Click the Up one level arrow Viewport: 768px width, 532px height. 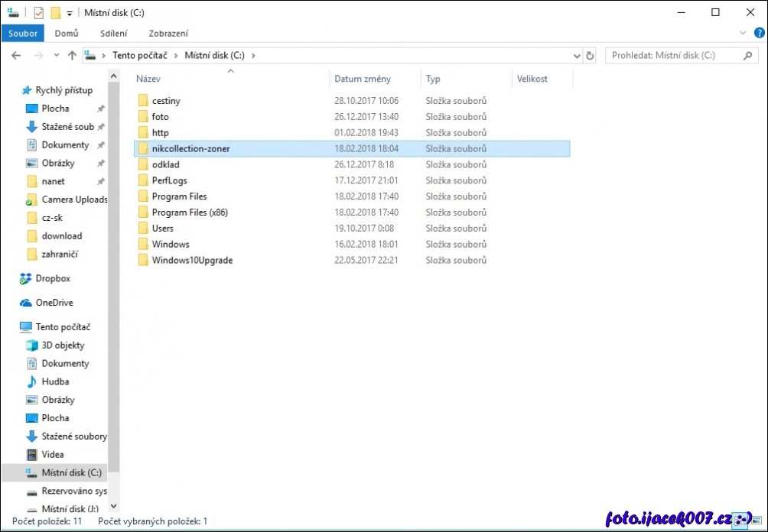tap(72, 56)
